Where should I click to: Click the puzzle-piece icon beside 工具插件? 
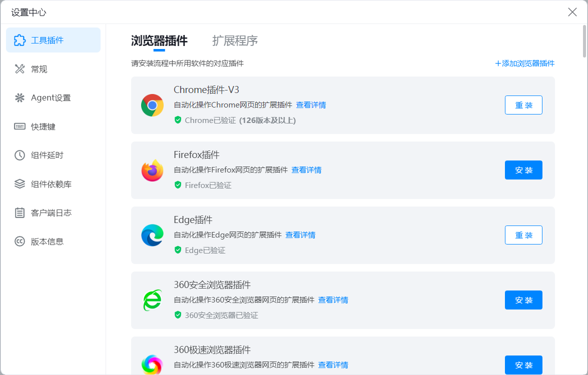[20, 40]
